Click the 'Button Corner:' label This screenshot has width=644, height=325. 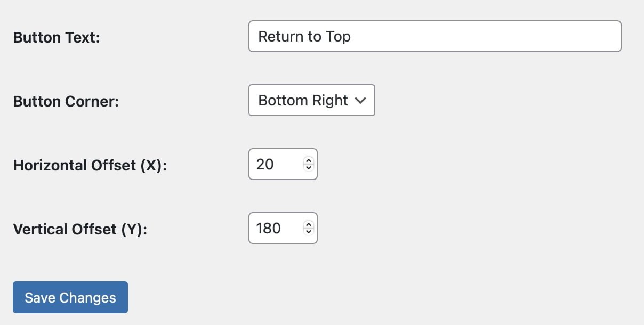66,101
